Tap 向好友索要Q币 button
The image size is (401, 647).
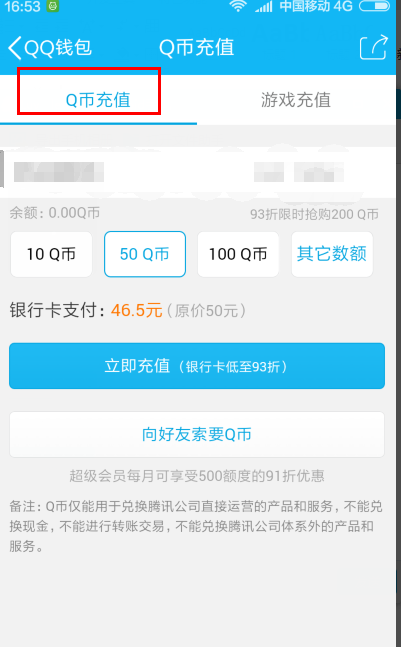click(x=197, y=434)
